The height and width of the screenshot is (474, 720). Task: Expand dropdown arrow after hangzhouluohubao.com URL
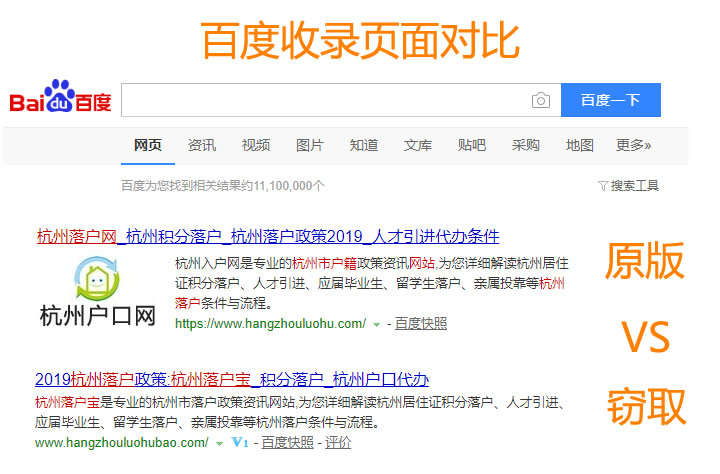[x=219, y=444]
